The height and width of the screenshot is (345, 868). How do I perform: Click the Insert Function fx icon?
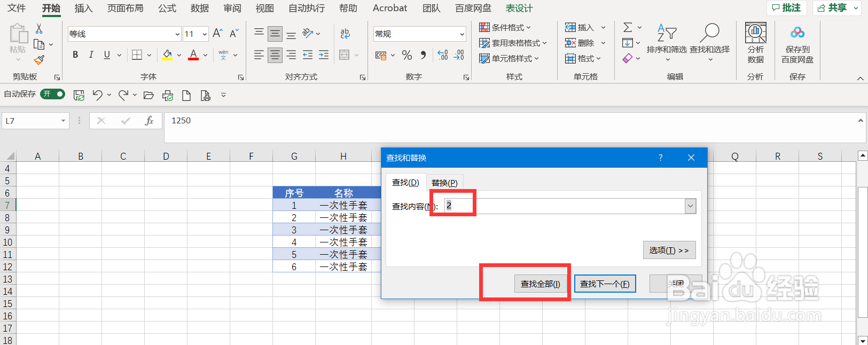(149, 121)
